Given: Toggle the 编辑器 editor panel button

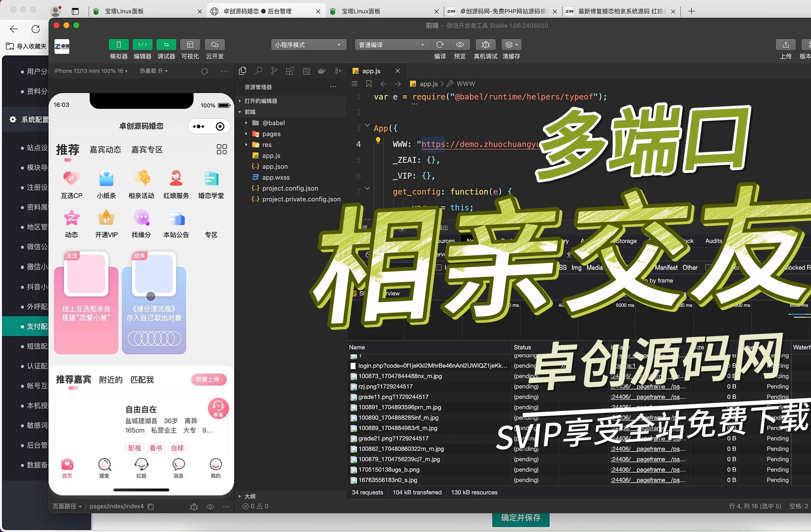Looking at the screenshot, I should click(x=142, y=45).
